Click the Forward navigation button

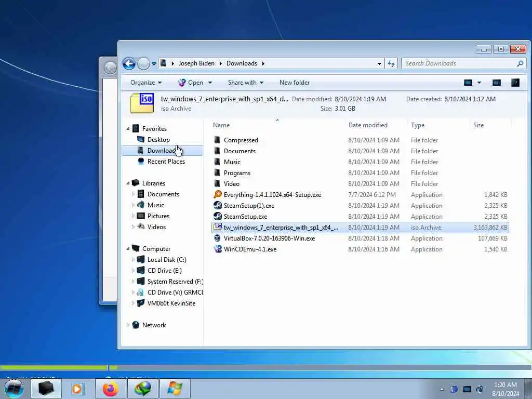(x=143, y=63)
